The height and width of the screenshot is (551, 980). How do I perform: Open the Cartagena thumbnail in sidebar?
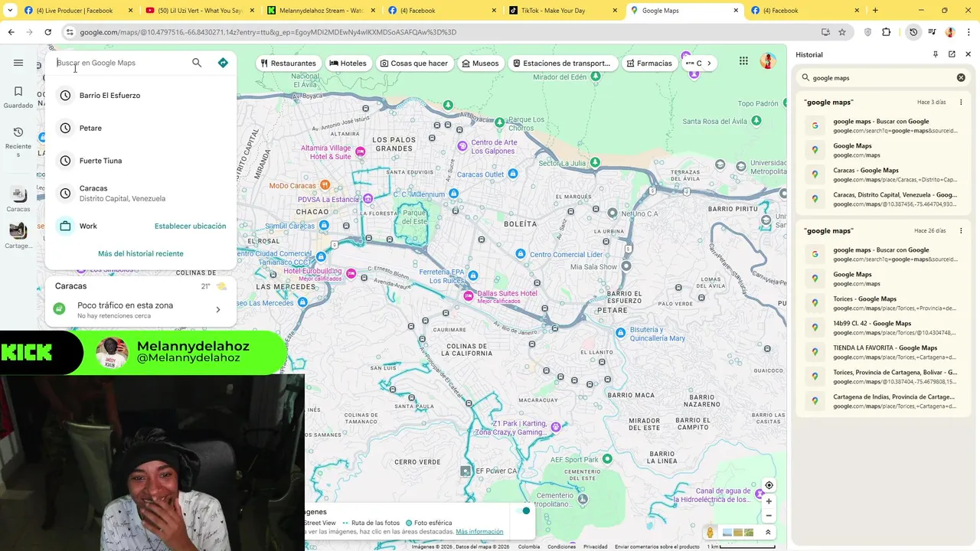point(18,236)
